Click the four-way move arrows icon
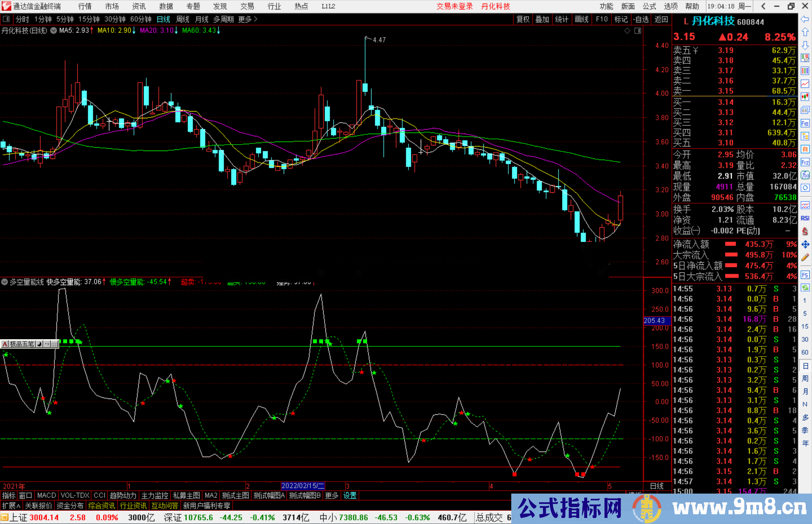 pos(805,245)
